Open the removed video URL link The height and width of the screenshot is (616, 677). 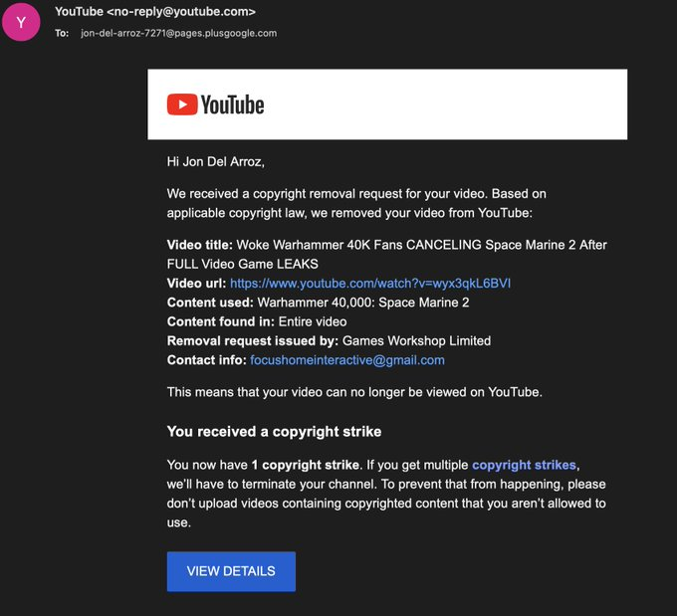coord(370,284)
